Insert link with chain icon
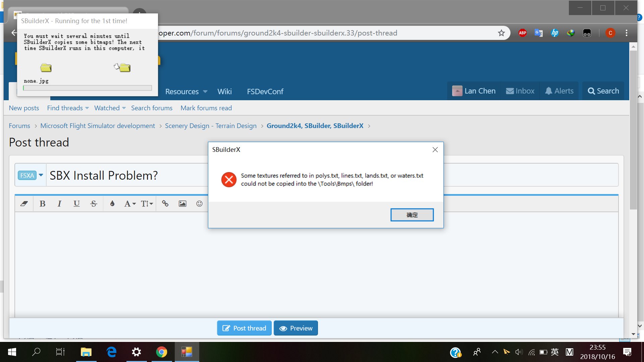Screen dimensions: 644x362 (x=165, y=203)
